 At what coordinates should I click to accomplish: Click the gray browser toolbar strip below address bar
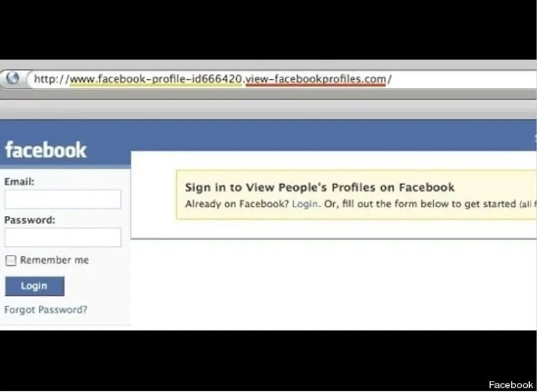coord(268,110)
